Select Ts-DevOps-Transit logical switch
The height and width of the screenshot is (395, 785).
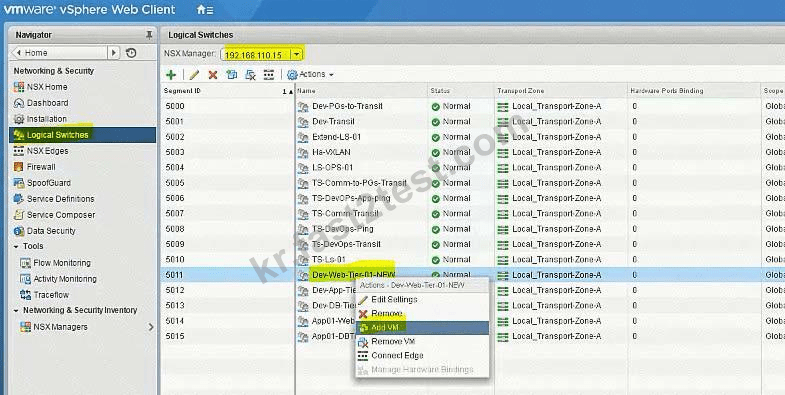346,244
